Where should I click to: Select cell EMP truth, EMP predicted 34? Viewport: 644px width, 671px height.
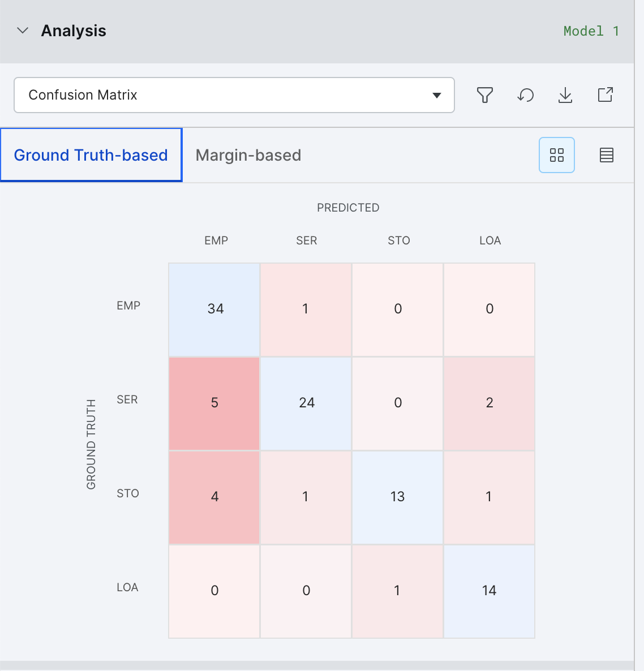(214, 309)
